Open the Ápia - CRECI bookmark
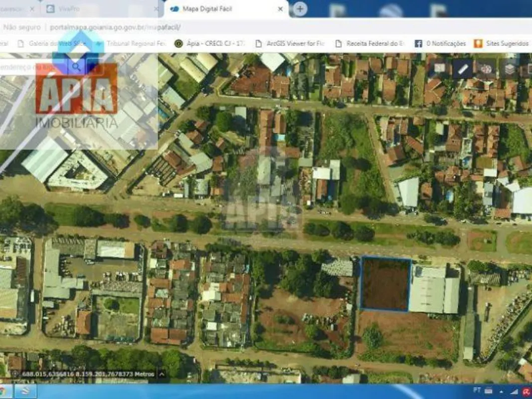The width and height of the screenshot is (532, 399). pos(210,43)
